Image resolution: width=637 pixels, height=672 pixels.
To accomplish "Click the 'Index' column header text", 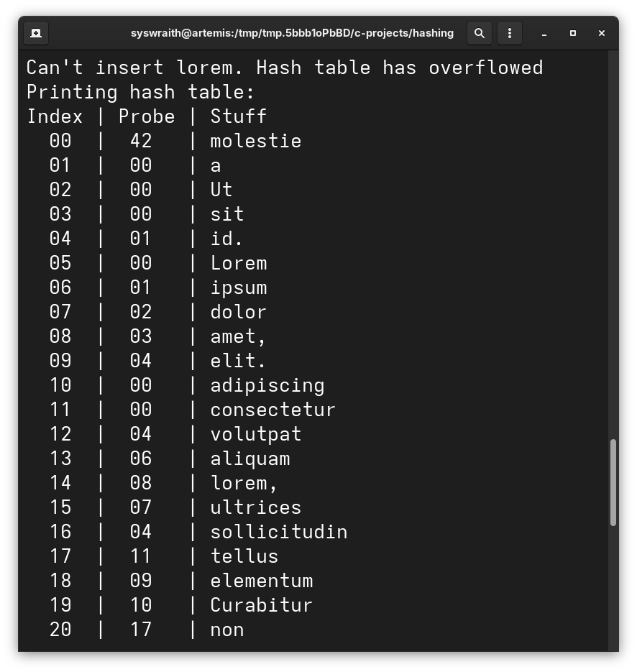I will click(55, 116).
